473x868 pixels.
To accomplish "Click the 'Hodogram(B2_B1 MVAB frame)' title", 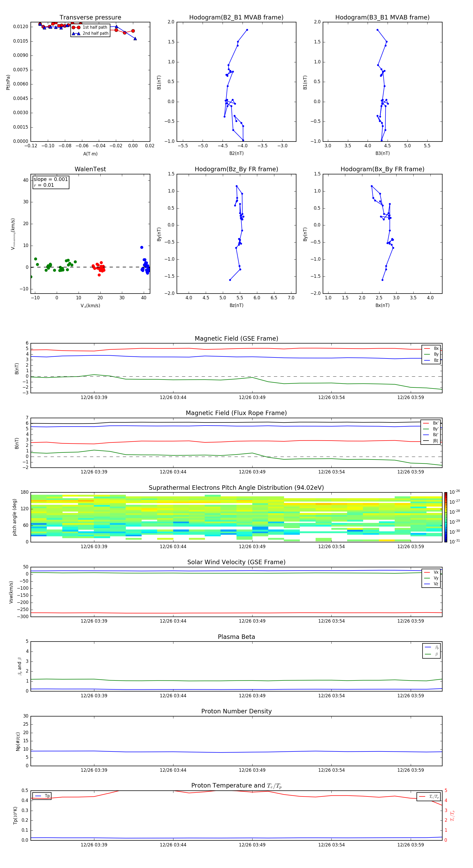I will pos(236,18).
